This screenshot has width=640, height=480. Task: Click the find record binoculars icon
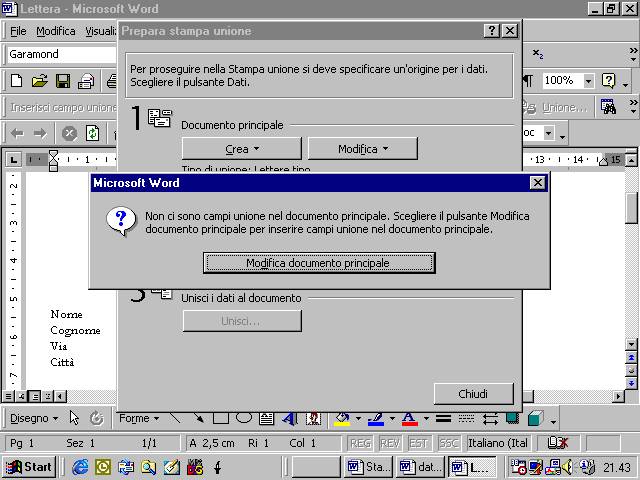click(608, 107)
